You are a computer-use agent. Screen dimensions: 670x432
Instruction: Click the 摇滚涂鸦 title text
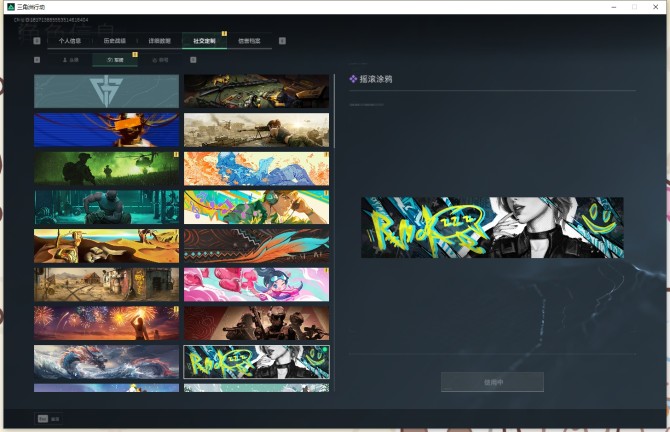[376, 79]
